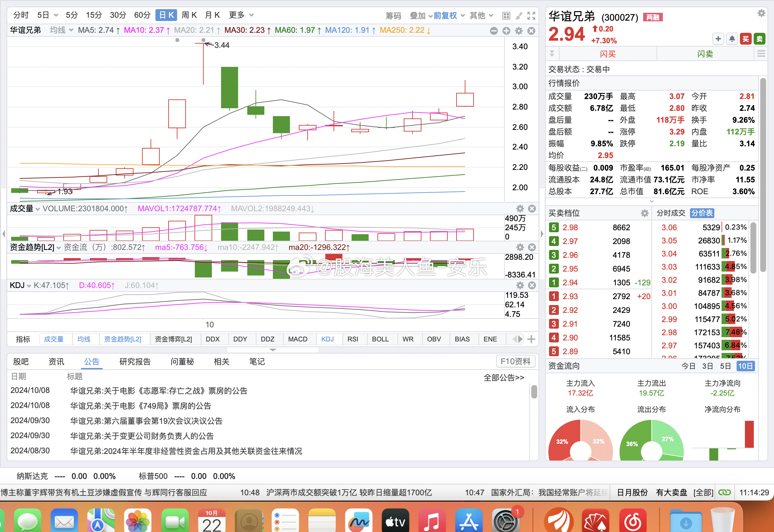Click the red 买 buy icon

click(x=746, y=39)
